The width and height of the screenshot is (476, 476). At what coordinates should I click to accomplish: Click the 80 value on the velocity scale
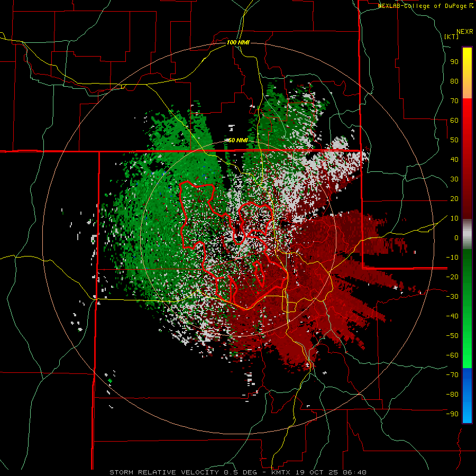(x=454, y=81)
